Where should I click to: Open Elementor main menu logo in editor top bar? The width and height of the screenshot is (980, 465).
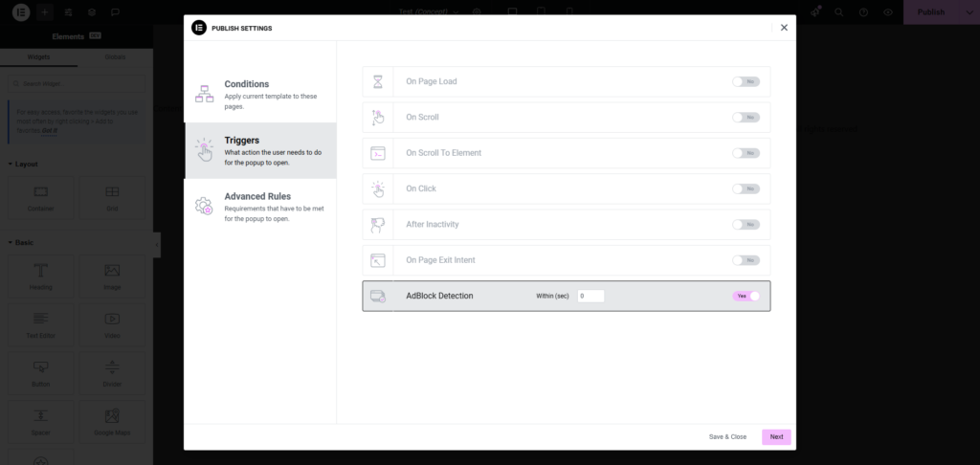click(x=21, y=11)
